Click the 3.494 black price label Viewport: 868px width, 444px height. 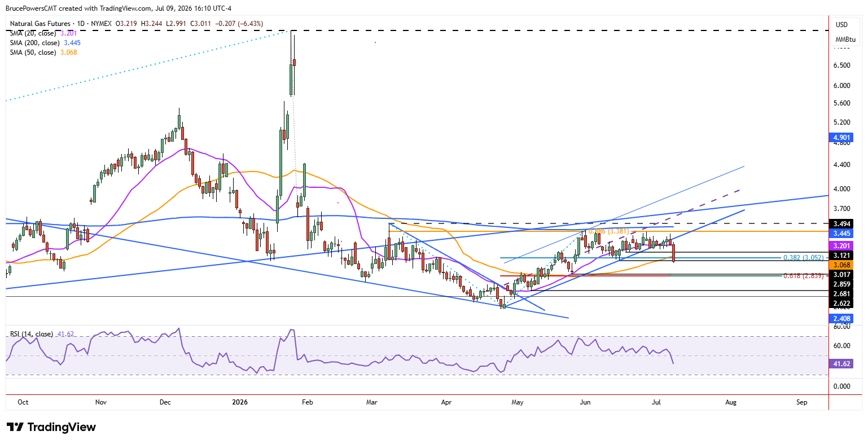(842, 224)
